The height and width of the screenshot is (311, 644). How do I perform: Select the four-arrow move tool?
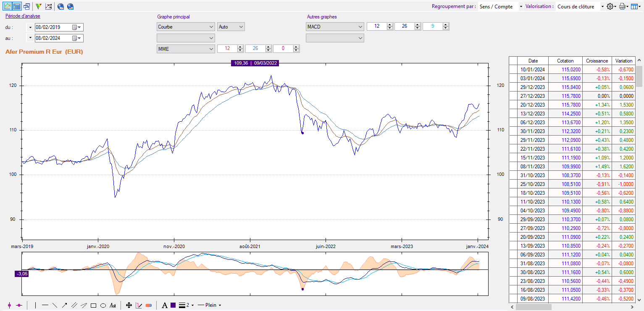pos(129,306)
